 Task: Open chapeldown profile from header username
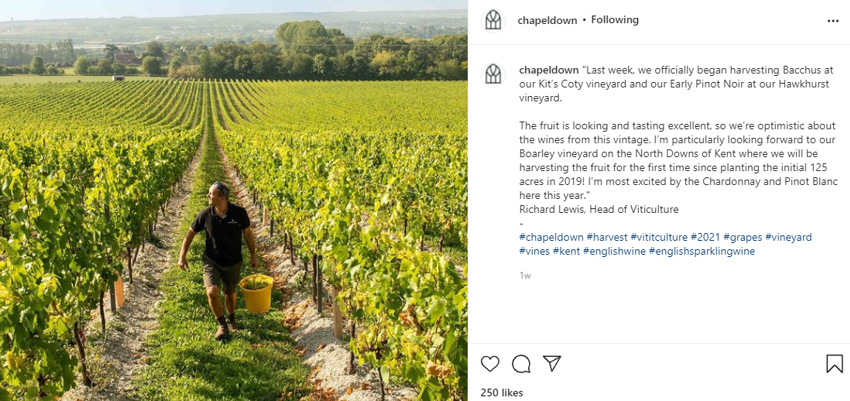549,20
